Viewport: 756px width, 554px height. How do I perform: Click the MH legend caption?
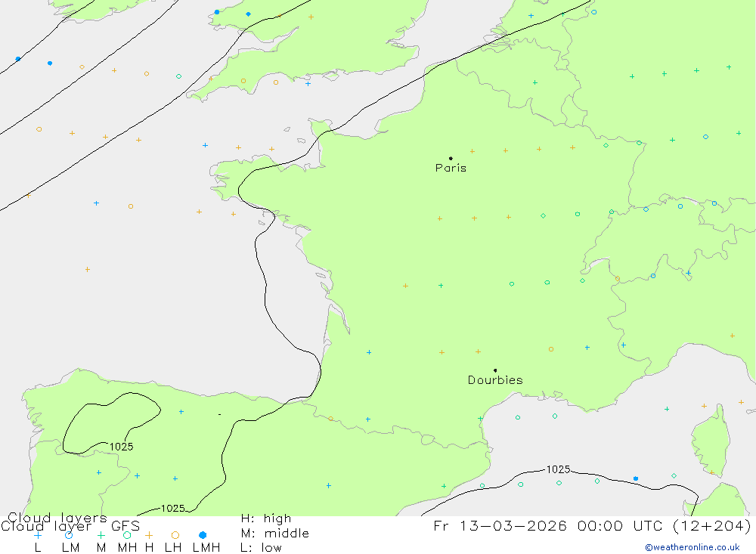(127, 548)
